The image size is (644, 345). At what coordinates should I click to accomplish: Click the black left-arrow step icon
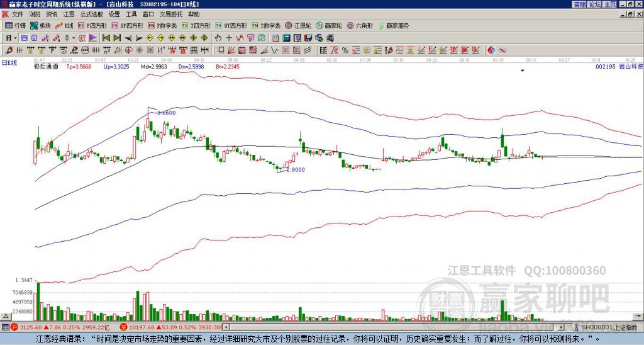click(x=128, y=38)
